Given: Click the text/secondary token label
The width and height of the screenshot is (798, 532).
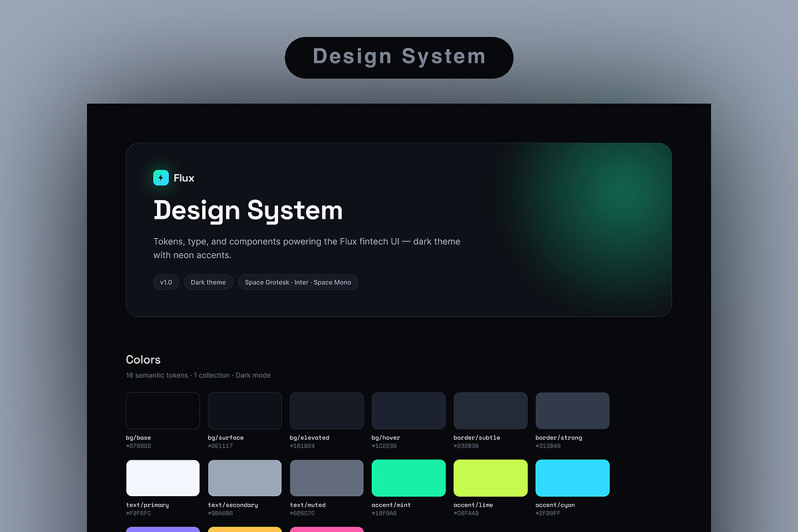Looking at the screenshot, I should point(233,505).
